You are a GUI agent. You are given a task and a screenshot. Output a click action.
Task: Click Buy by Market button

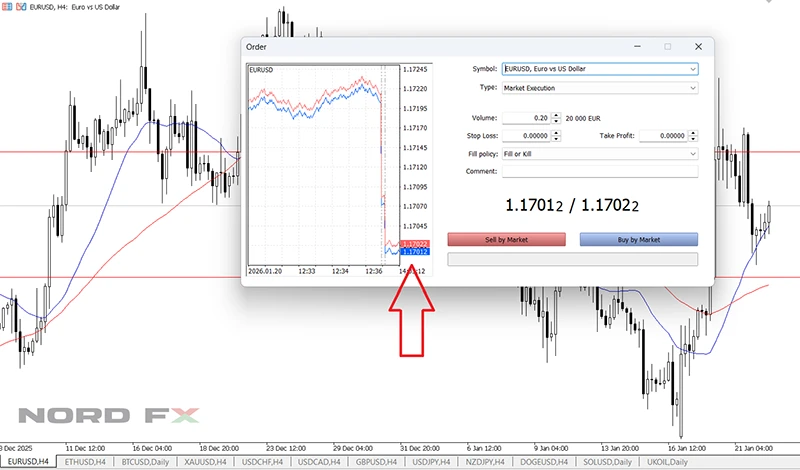pos(638,240)
